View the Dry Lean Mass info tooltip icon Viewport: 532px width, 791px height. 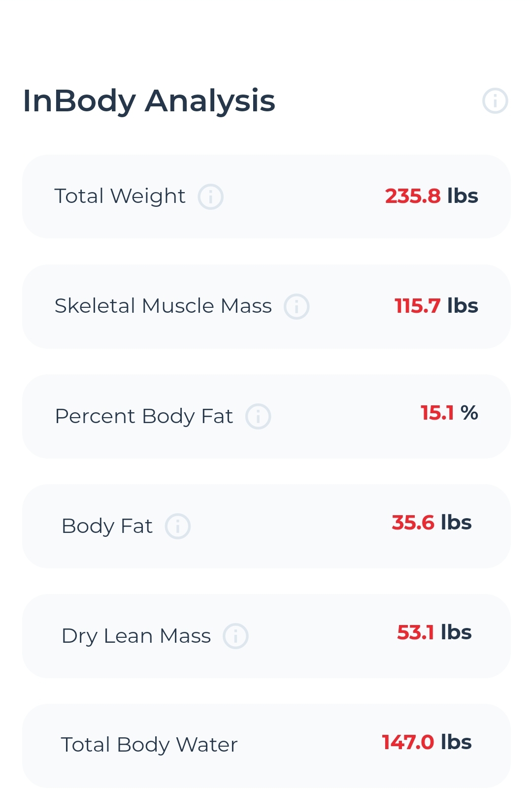point(235,636)
